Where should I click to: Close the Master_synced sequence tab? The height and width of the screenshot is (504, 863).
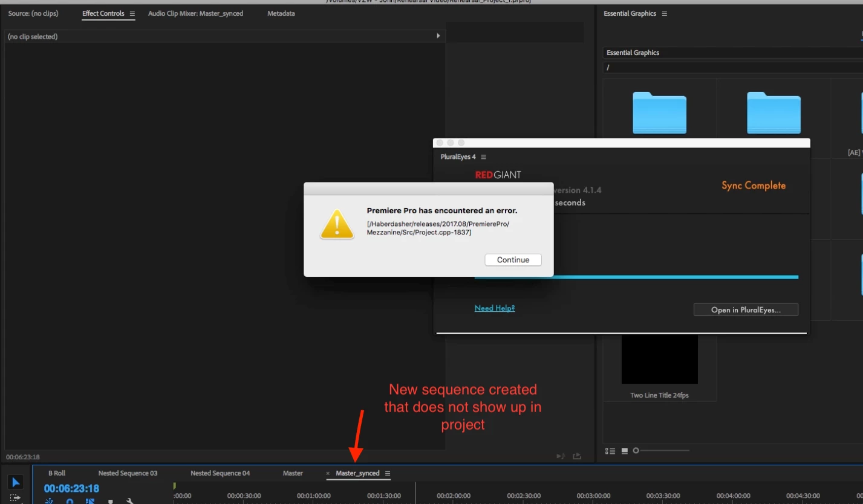(x=328, y=473)
